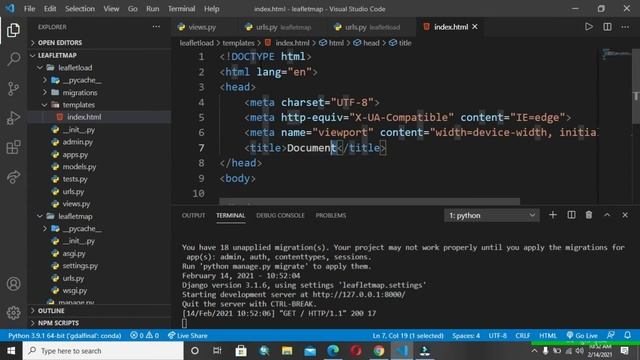Open Microsoft Store from taskbar
Image resolution: width=640 pixels, height=360 pixels.
click(x=241, y=351)
